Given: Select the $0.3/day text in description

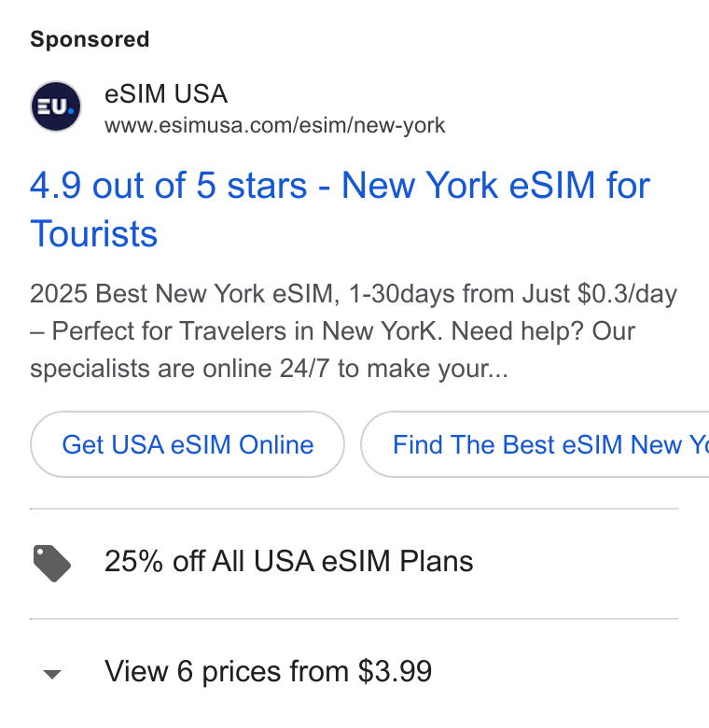Looking at the screenshot, I should tap(627, 294).
